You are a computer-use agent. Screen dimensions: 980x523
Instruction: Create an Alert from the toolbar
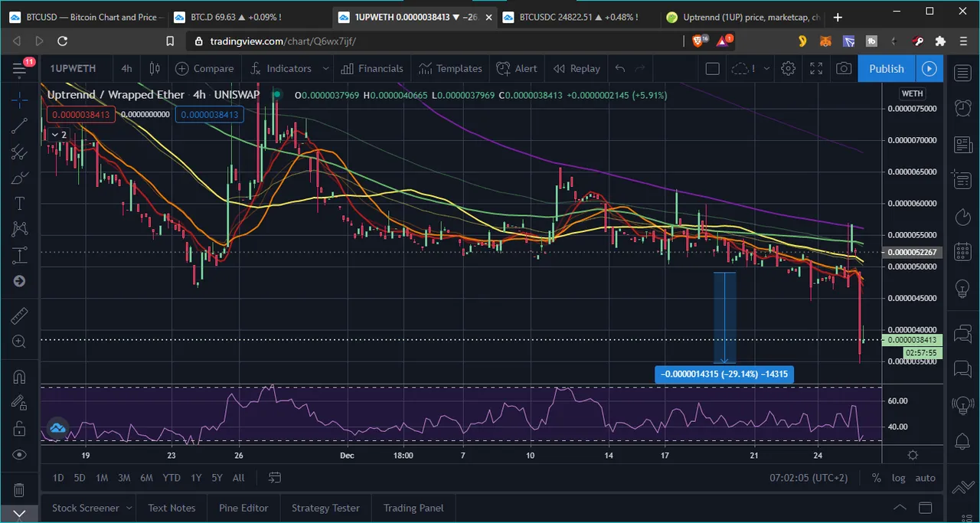click(517, 69)
